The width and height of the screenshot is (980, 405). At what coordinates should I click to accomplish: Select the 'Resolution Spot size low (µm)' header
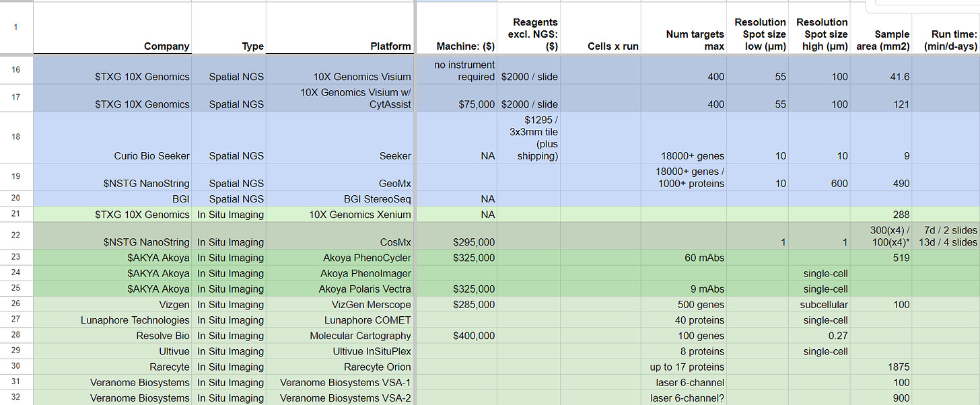757,28
